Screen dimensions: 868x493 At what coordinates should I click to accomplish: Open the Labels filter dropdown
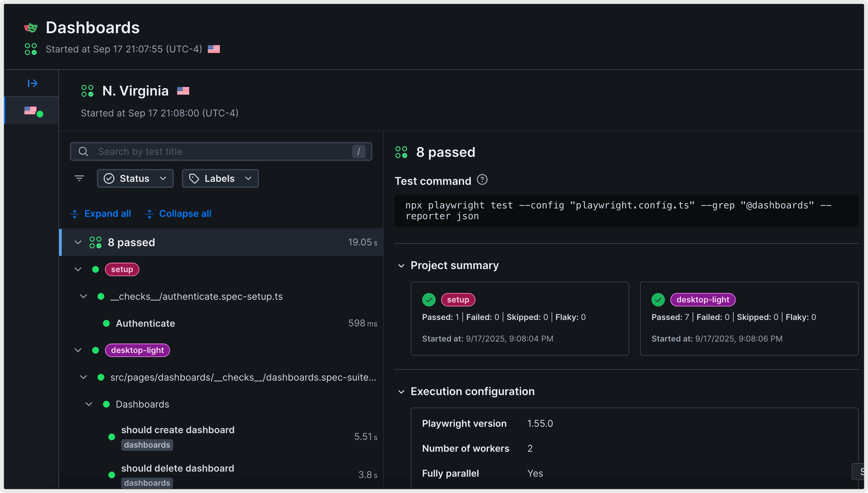tap(220, 178)
